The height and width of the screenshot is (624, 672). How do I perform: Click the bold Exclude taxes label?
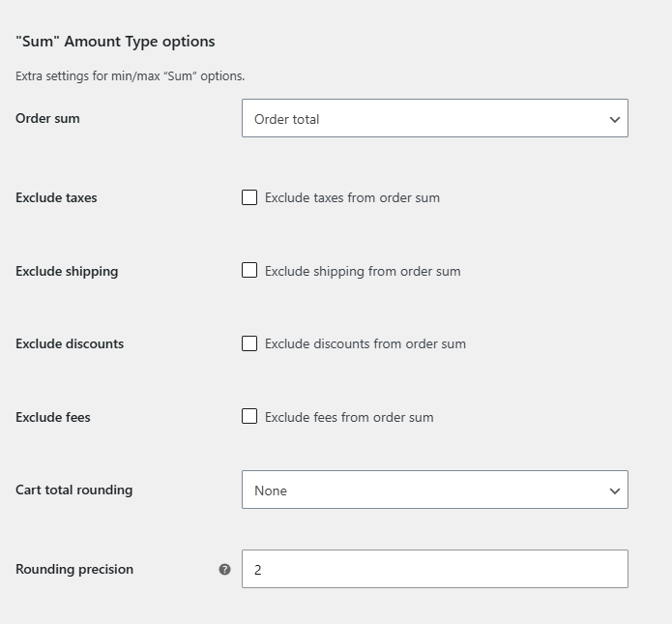[x=56, y=197]
